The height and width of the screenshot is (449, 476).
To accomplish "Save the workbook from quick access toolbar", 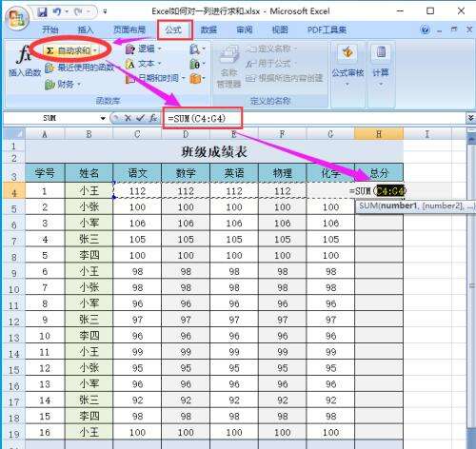I will pos(42,12).
